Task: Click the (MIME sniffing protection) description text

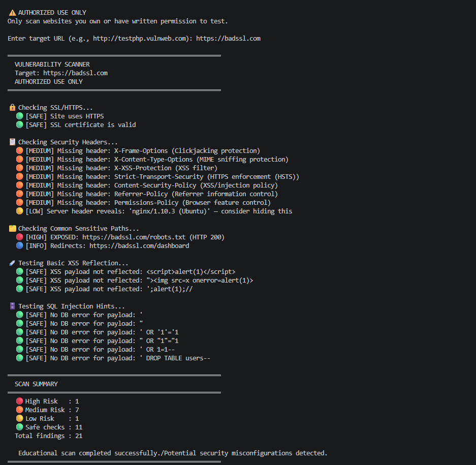Action: [242, 160]
